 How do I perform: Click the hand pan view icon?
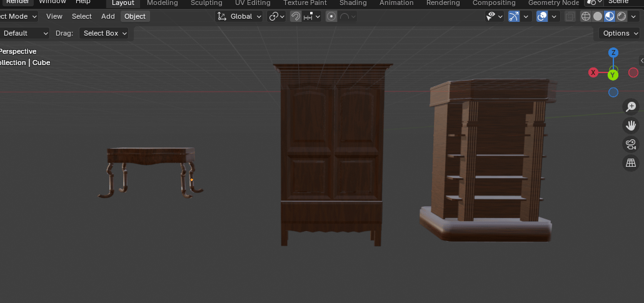point(631,126)
